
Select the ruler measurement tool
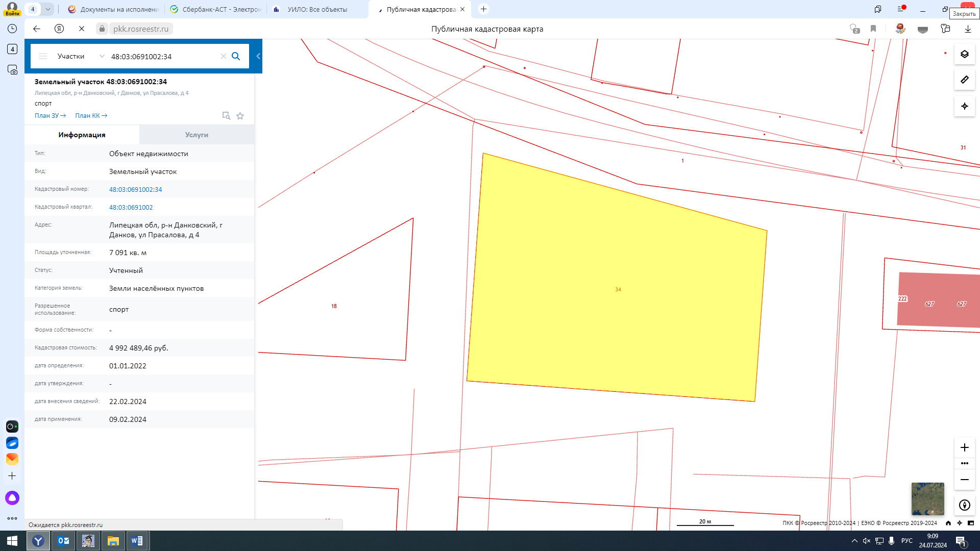[x=964, y=80]
